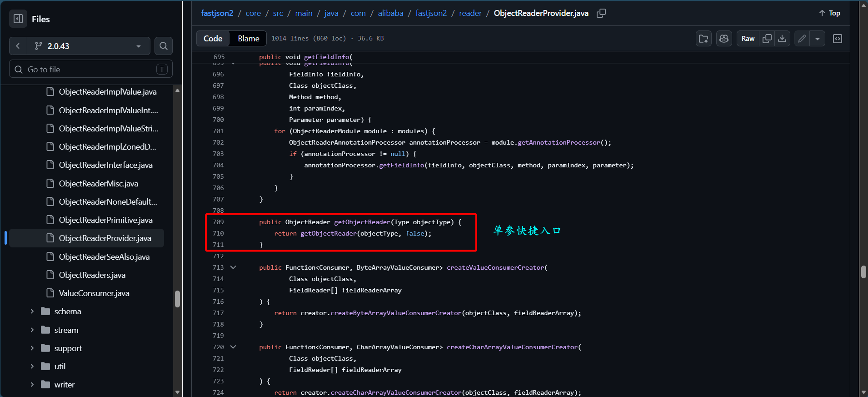This screenshot has width=868, height=397.
Task: Open more edit options dropdown arrow
Action: click(x=818, y=39)
